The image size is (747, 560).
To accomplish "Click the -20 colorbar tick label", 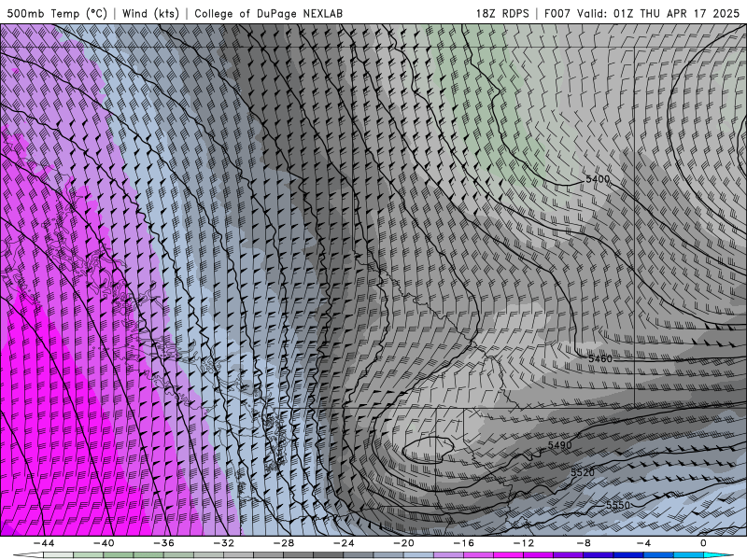I will [404, 543].
